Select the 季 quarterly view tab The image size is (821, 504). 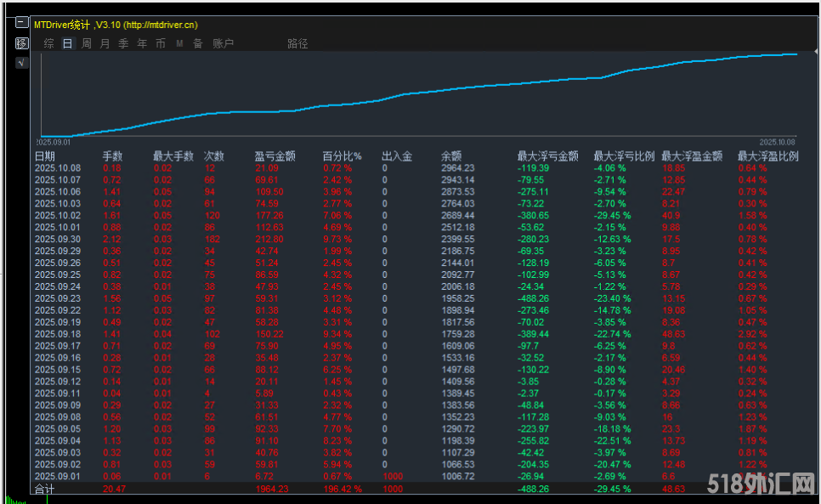[123, 43]
